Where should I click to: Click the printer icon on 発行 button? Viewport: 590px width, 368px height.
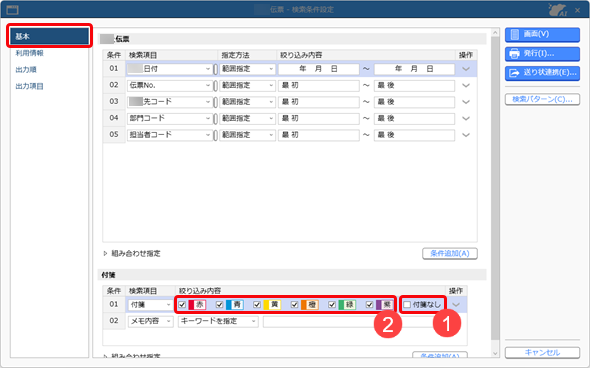[x=514, y=54]
